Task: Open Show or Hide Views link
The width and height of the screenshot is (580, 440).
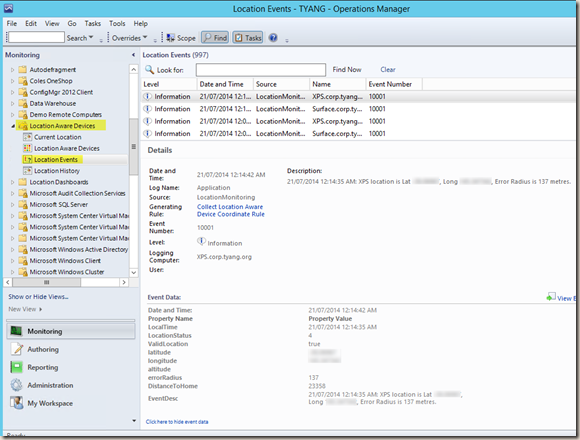Action: pos(38,297)
